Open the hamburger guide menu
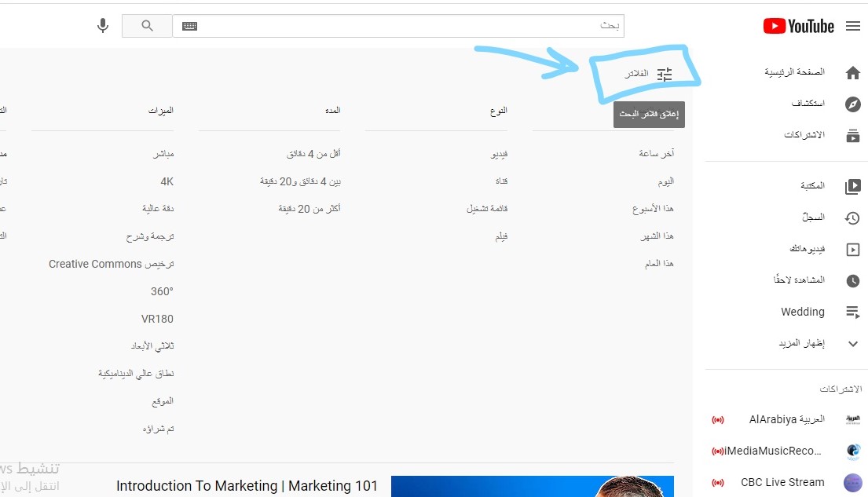The image size is (868, 497). (x=852, y=26)
